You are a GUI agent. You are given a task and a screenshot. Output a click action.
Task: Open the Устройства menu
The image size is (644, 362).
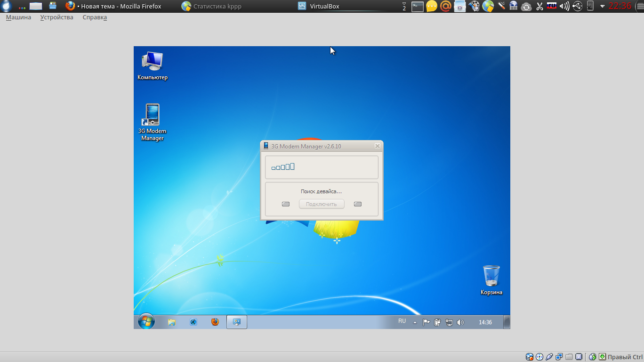pyautogui.click(x=56, y=17)
